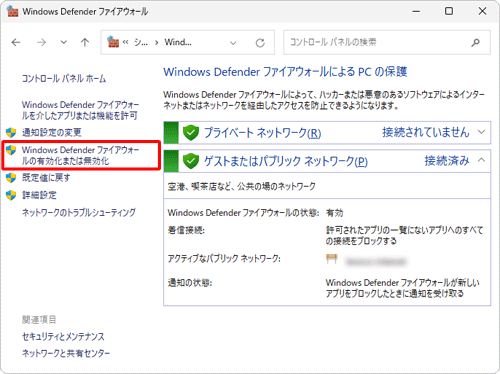Image resolution: width=500 pixels, height=374 pixels.
Task: Expand the address bar history dropdown
Action: (x=233, y=43)
